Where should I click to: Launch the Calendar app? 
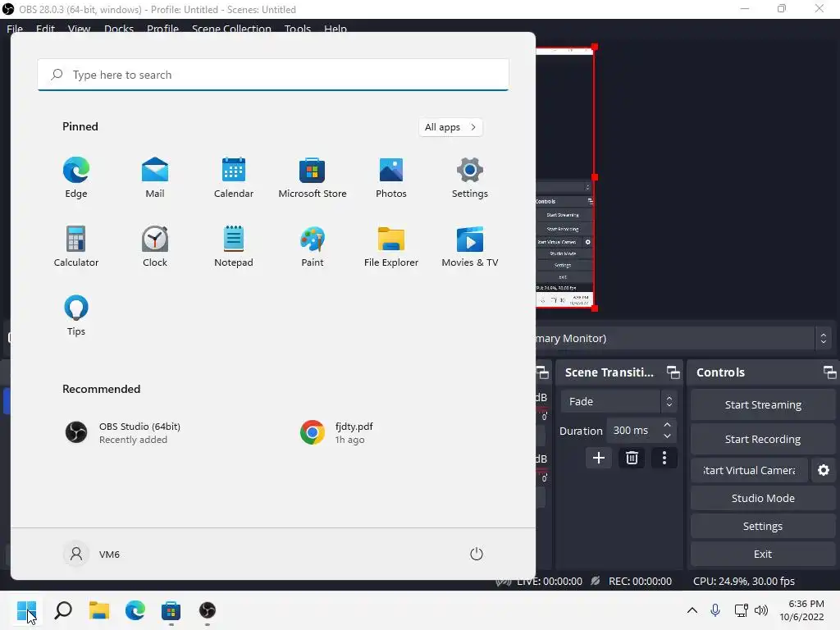234,178
